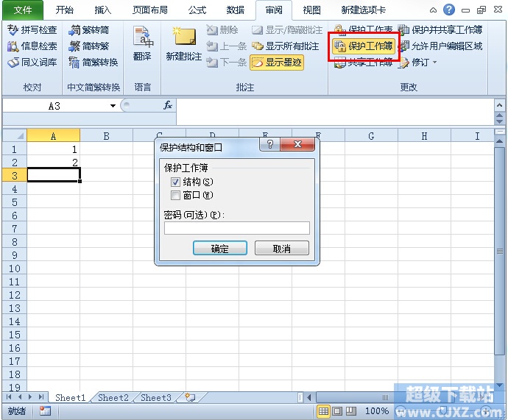508x420 pixels.
Task: Jump to the first sheet tab arrow
Action: point(9,397)
